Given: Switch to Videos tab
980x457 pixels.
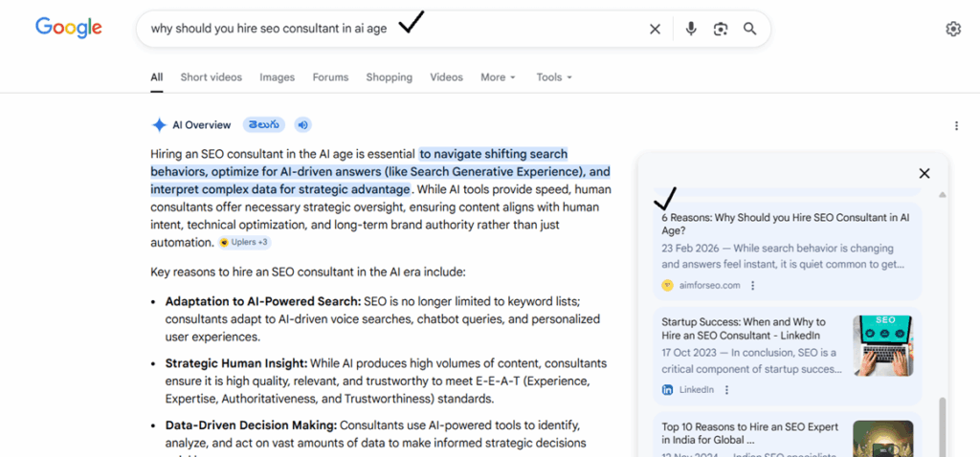Looking at the screenshot, I should point(446,77).
